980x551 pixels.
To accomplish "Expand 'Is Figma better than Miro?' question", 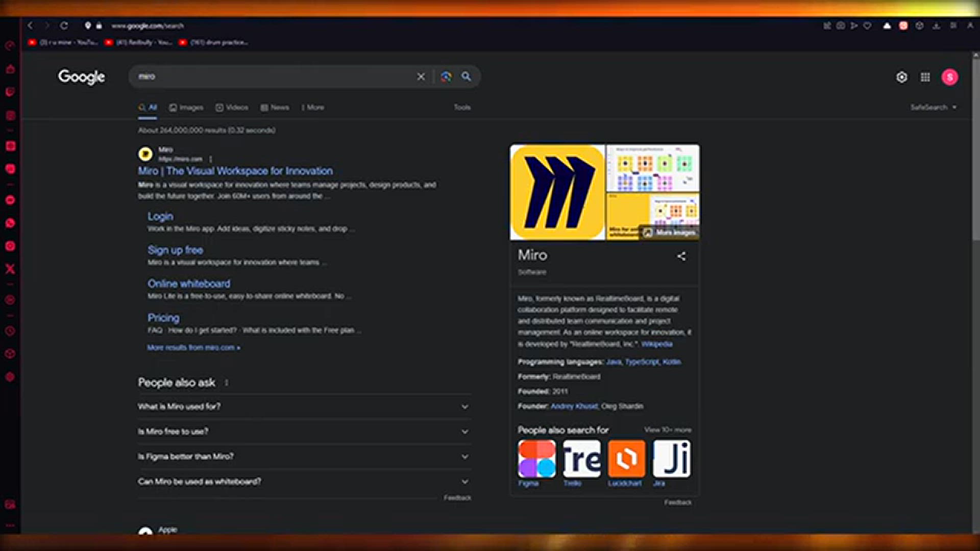I will (x=304, y=457).
